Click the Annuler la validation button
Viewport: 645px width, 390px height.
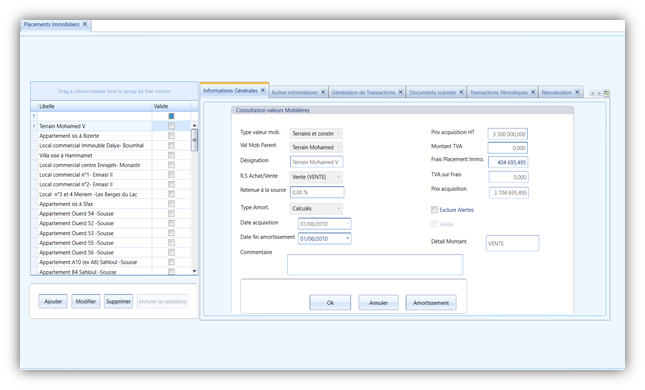coord(162,301)
